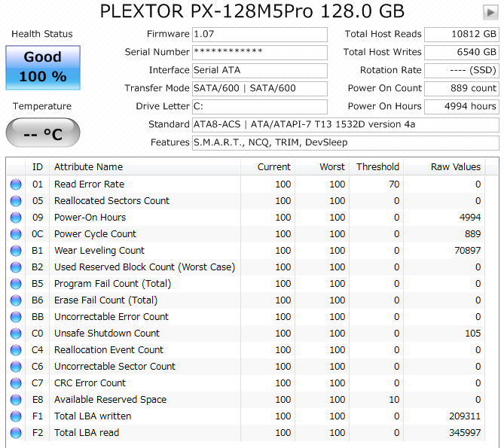Click the Total Host Reads value 10812 GB

click(462, 35)
